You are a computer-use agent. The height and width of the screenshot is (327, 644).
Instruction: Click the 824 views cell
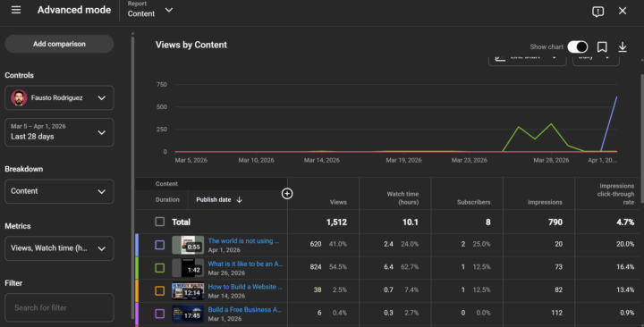(x=316, y=267)
